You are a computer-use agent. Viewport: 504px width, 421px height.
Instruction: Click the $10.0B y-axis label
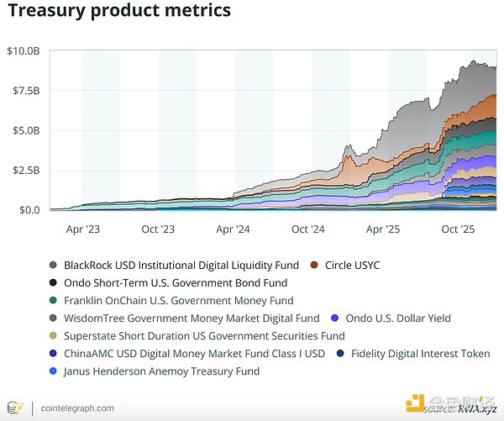[24, 51]
